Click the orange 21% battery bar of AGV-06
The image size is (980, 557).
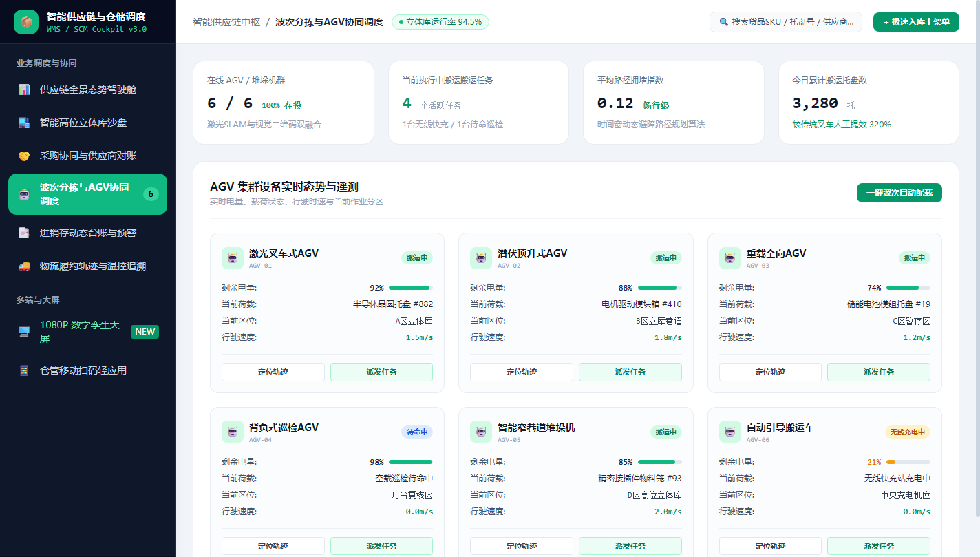click(908, 462)
